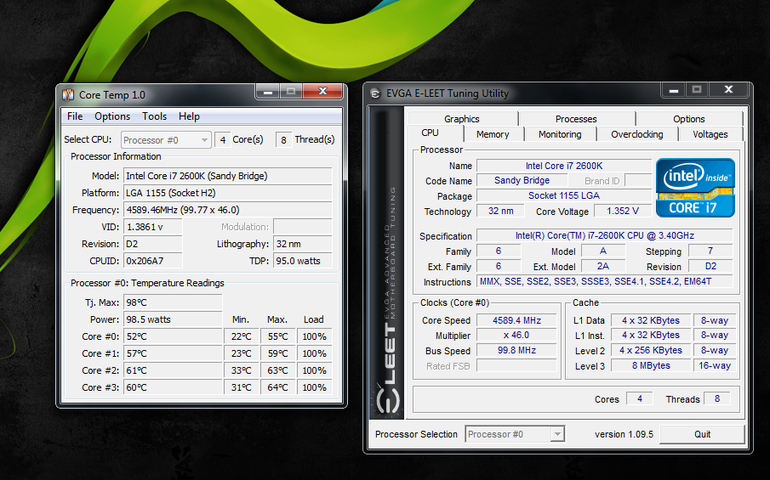This screenshot has width=770, height=480.
Task: Expand the Processor Selection dropdown in E-LEET
Action: [514, 434]
